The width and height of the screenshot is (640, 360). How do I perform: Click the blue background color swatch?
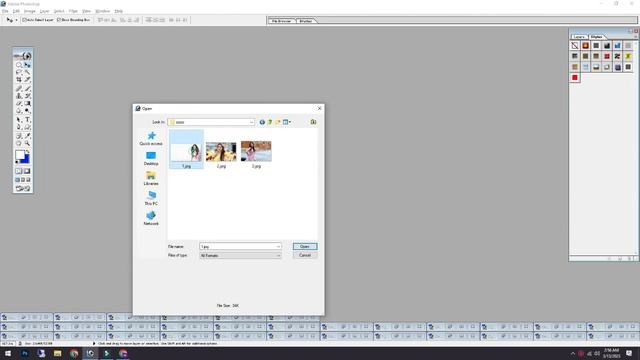[27, 160]
